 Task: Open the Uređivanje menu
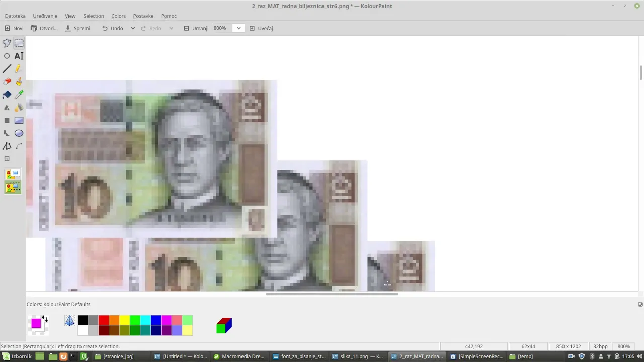point(45,16)
